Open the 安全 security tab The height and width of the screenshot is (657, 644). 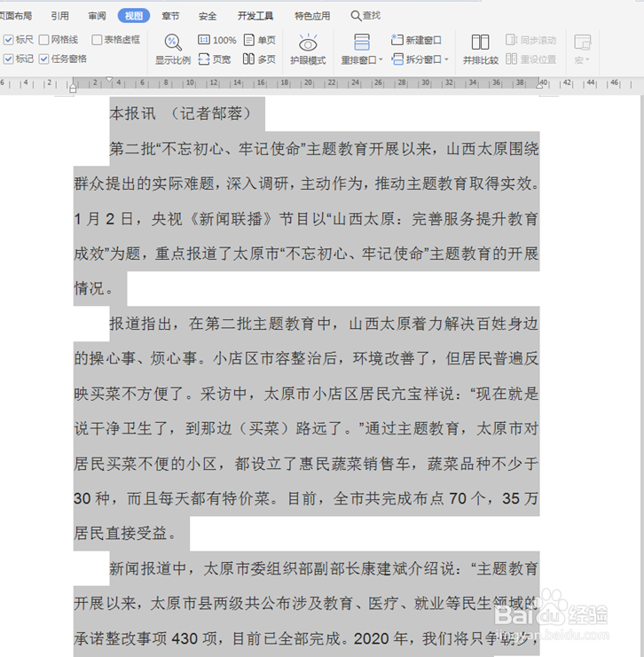(x=208, y=16)
